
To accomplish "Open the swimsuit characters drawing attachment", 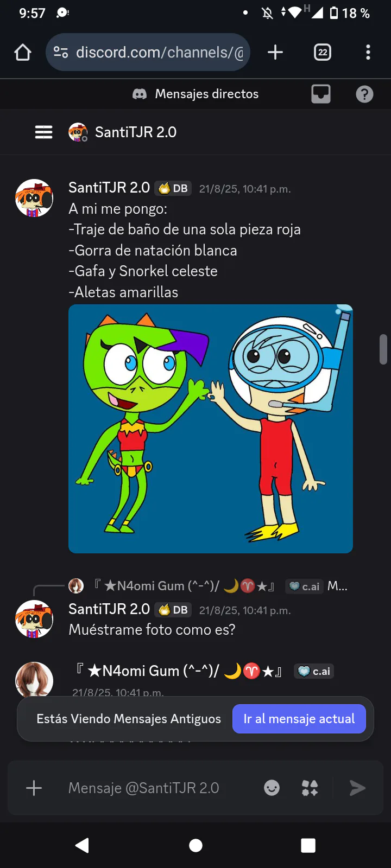I will 211,429.
